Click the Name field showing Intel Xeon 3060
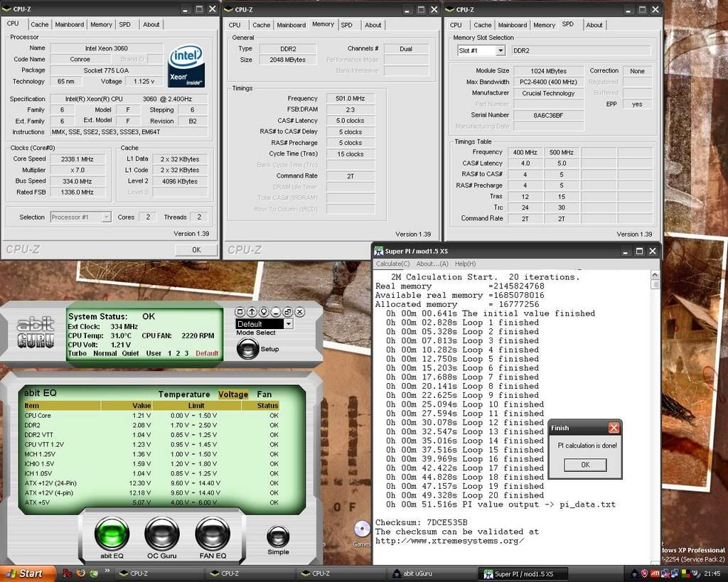728x582 pixels. click(107, 48)
